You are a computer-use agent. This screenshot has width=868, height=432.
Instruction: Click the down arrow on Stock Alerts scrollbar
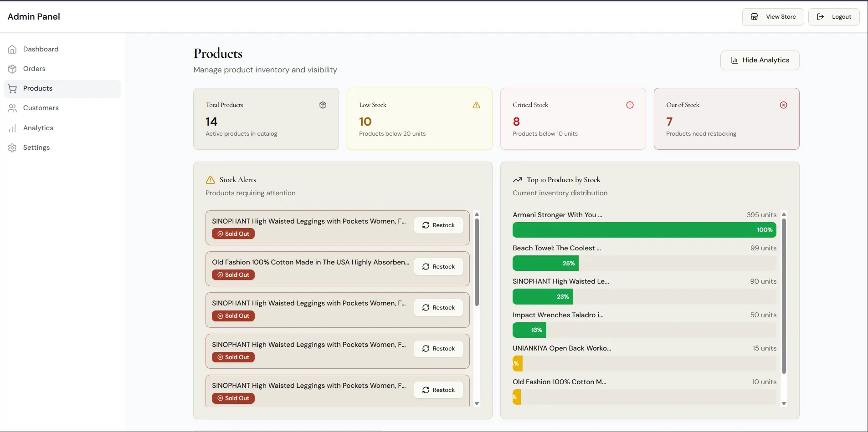click(477, 403)
